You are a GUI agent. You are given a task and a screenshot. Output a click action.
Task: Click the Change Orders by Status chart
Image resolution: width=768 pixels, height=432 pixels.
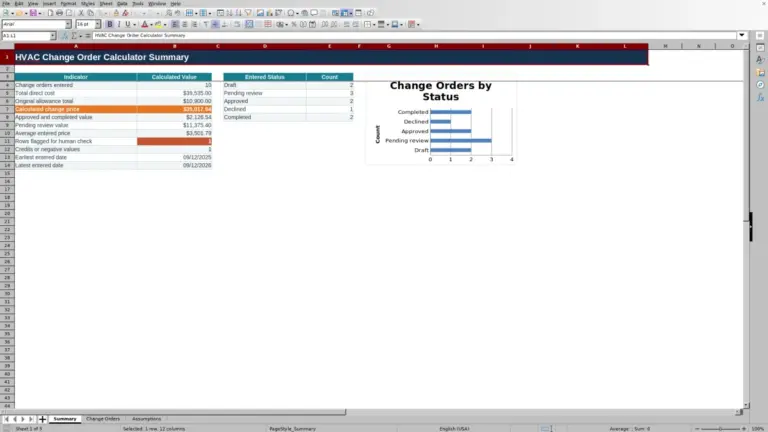pyautogui.click(x=441, y=122)
